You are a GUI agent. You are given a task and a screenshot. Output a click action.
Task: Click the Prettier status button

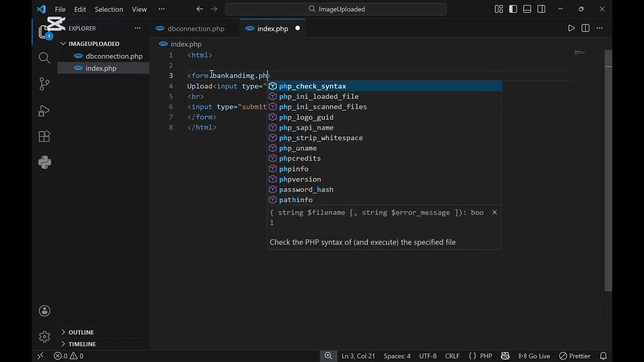(575, 356)
